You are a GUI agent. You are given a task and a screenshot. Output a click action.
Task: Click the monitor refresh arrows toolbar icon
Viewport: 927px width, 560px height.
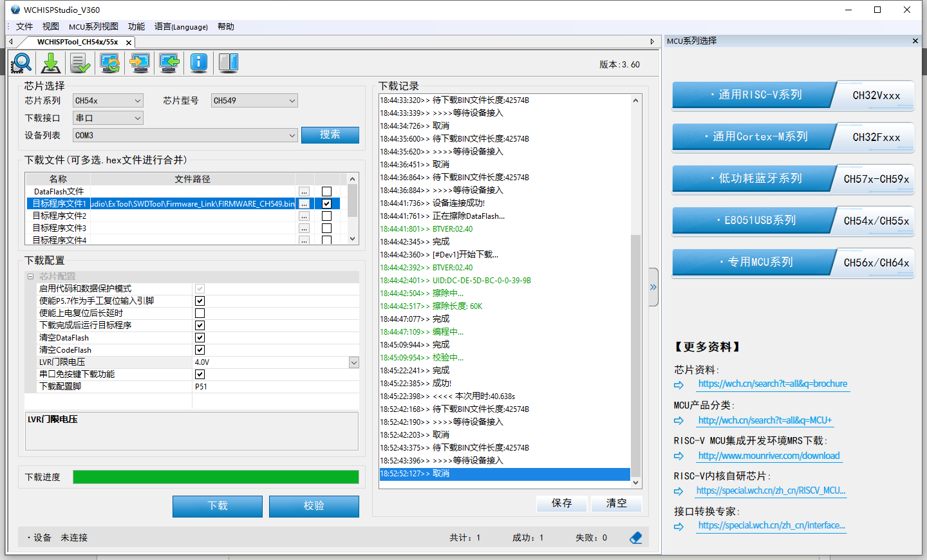(x=110, y=63)
